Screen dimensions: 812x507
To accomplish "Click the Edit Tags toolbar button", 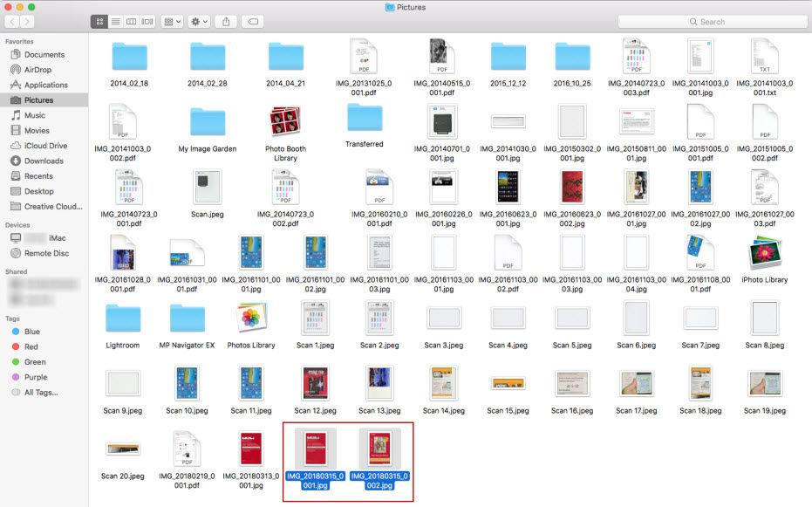I will (253, 22).
